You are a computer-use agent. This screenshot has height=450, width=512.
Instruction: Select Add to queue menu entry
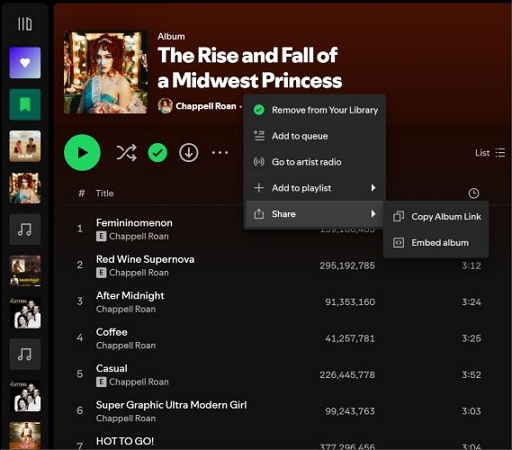tap(315, 136)
